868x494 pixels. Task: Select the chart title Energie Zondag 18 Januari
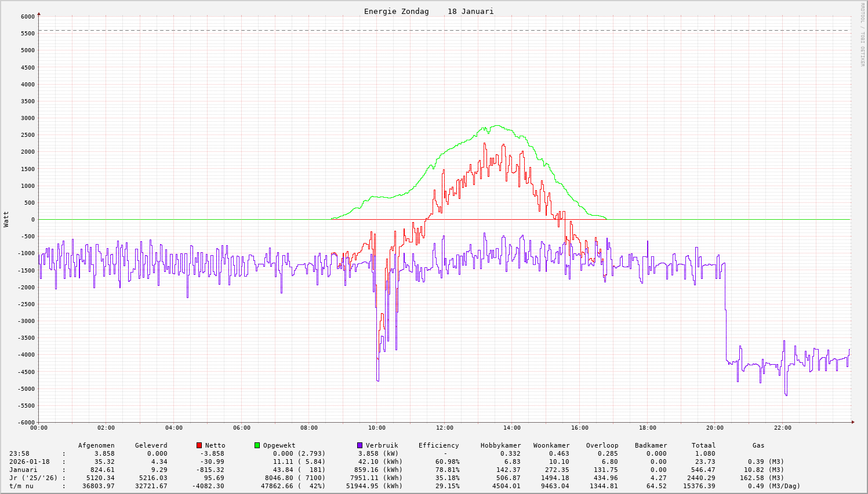pyautogui.click(x=428, y=12)
